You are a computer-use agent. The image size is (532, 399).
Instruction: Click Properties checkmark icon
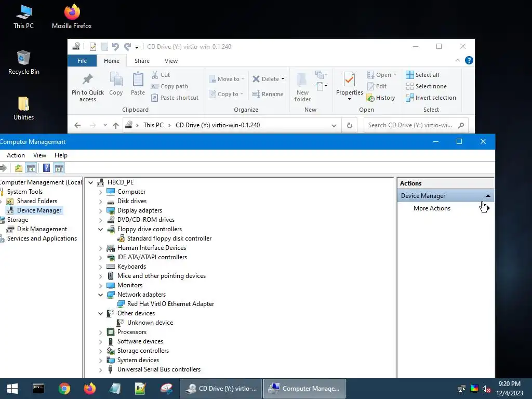349,79
